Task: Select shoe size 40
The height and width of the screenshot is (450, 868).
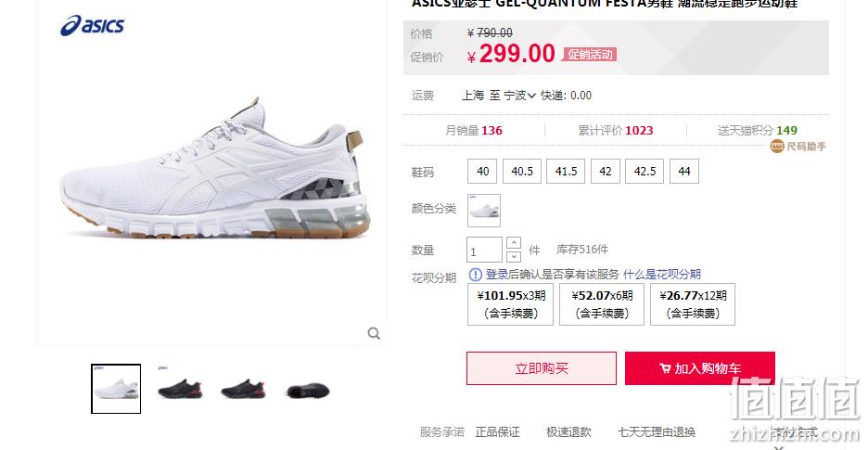Action: (x=483, y=172)
